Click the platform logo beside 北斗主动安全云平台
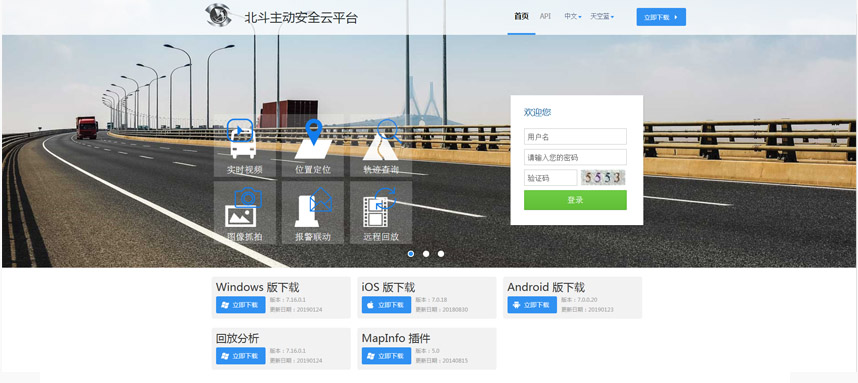858x383 pixels. click(x=218, y=15)
